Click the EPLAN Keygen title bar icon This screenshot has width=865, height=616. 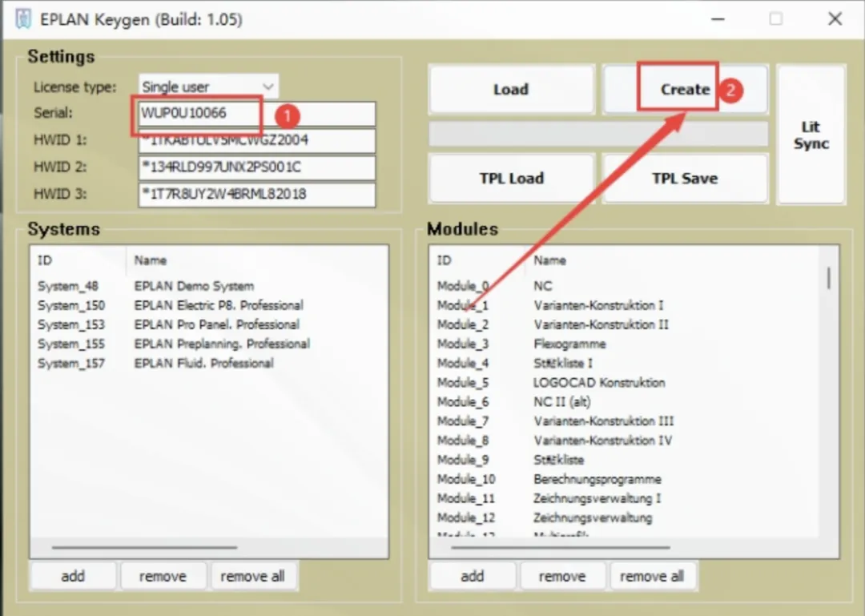[23, 18]
